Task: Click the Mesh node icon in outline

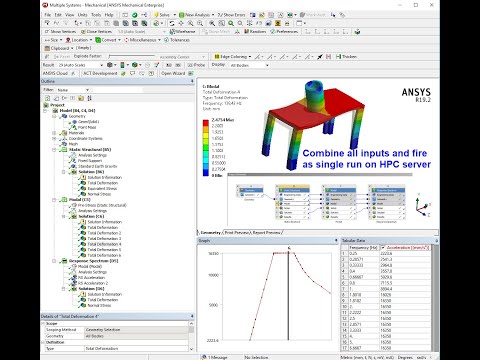Action: 64,144
